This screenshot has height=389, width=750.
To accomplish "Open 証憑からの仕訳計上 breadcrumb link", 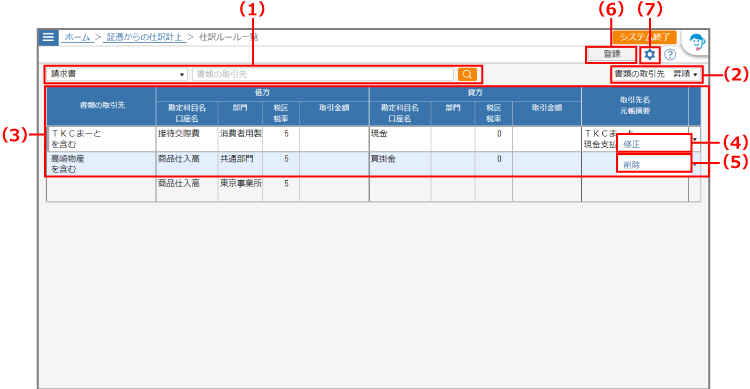I will point(145,37).
